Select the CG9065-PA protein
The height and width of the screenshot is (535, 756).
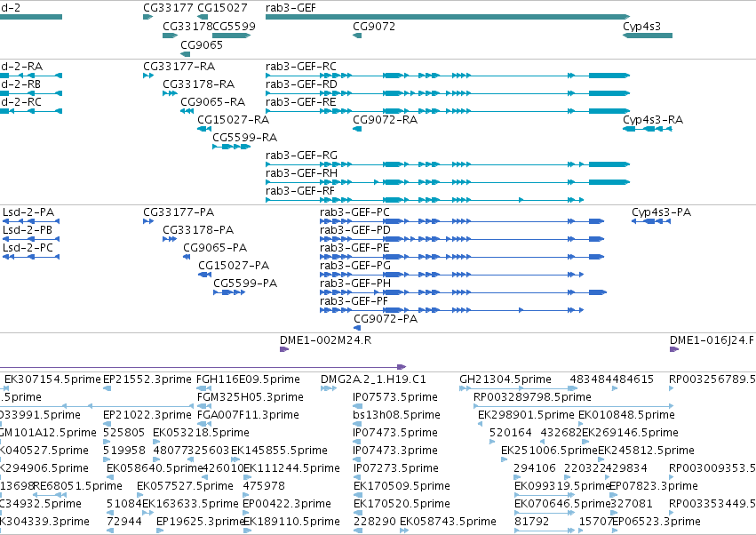coord(187,257)
